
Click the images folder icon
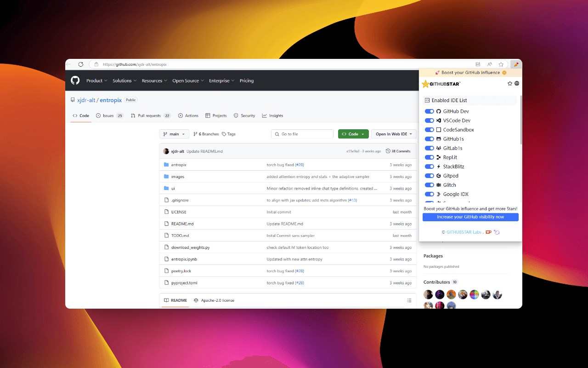click(x=166, y=177)
